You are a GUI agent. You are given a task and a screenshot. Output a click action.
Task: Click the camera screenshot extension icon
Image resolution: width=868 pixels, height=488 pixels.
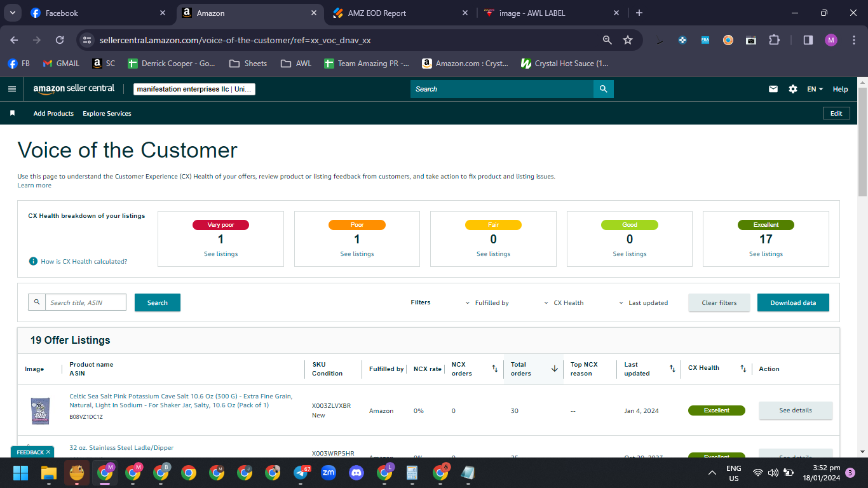click(x=751, y=40)
